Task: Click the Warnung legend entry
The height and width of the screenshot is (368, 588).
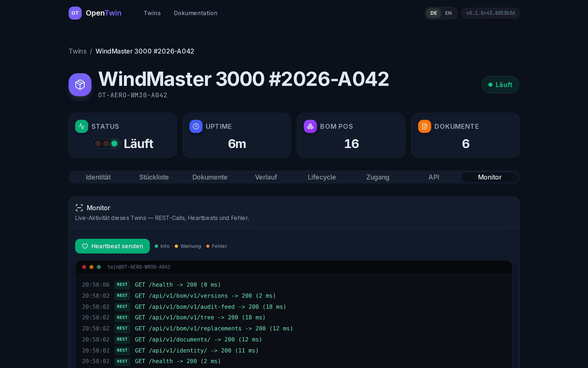Action: coord(188,246)
